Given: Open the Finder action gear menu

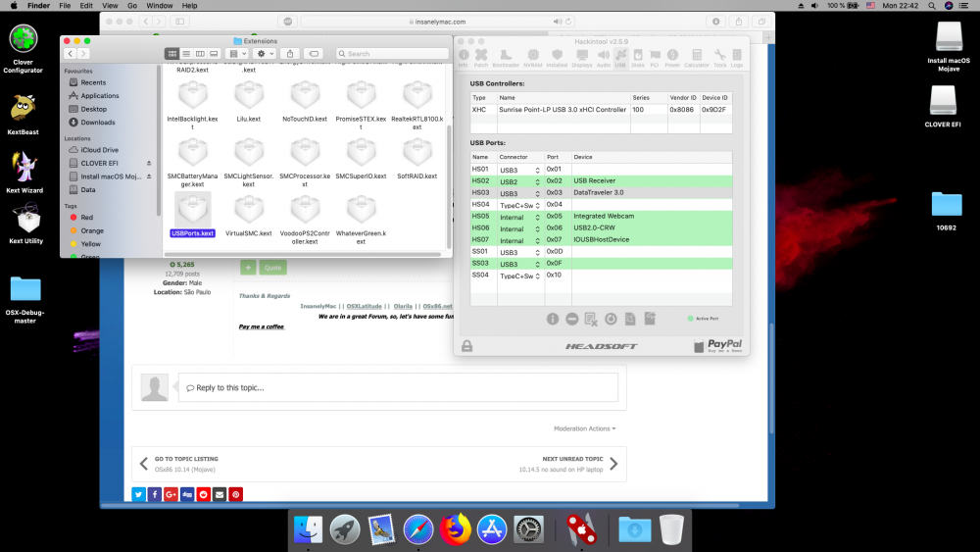Looking at the screenshot, I should pos(265,54).
